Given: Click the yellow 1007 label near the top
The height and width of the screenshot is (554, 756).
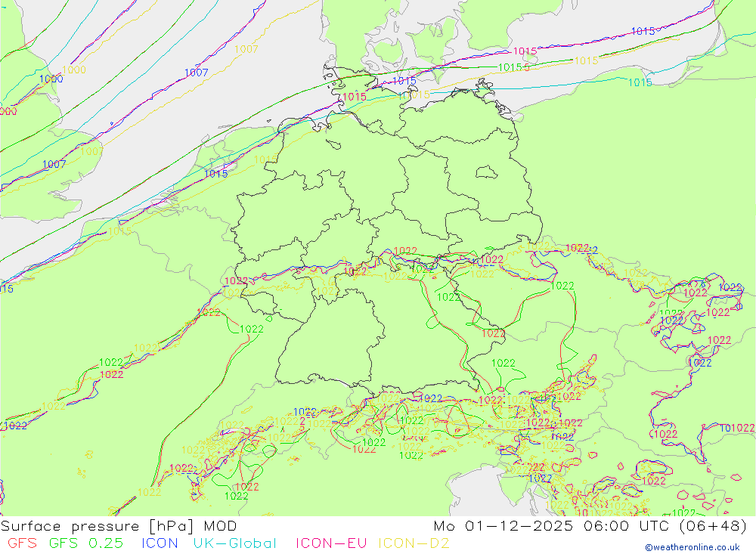Looking at the screenshot, I should point(246,49).
